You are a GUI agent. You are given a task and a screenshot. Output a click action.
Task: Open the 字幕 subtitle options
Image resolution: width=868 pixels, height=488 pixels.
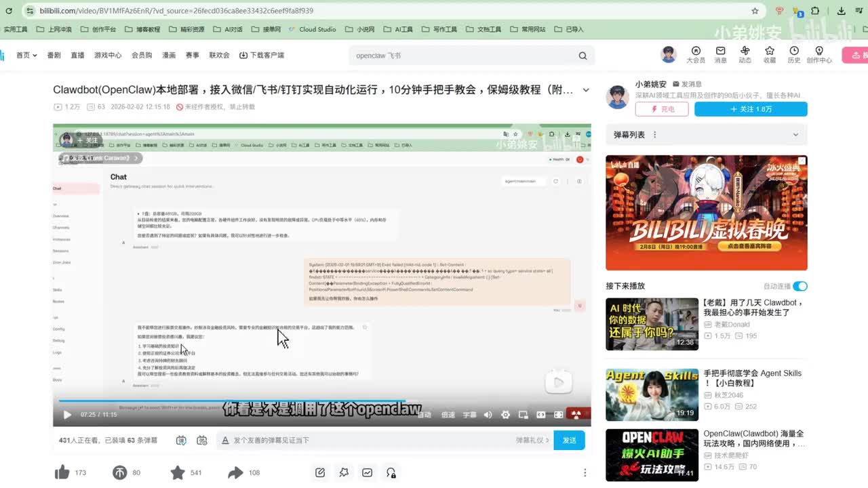pyautogui.click(x=469, y=415)
